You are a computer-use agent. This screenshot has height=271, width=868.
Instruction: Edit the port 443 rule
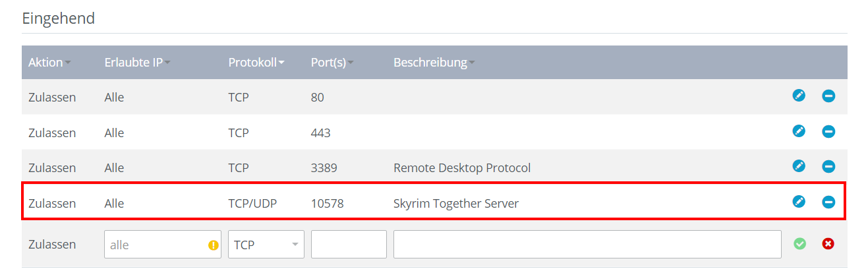799,131
